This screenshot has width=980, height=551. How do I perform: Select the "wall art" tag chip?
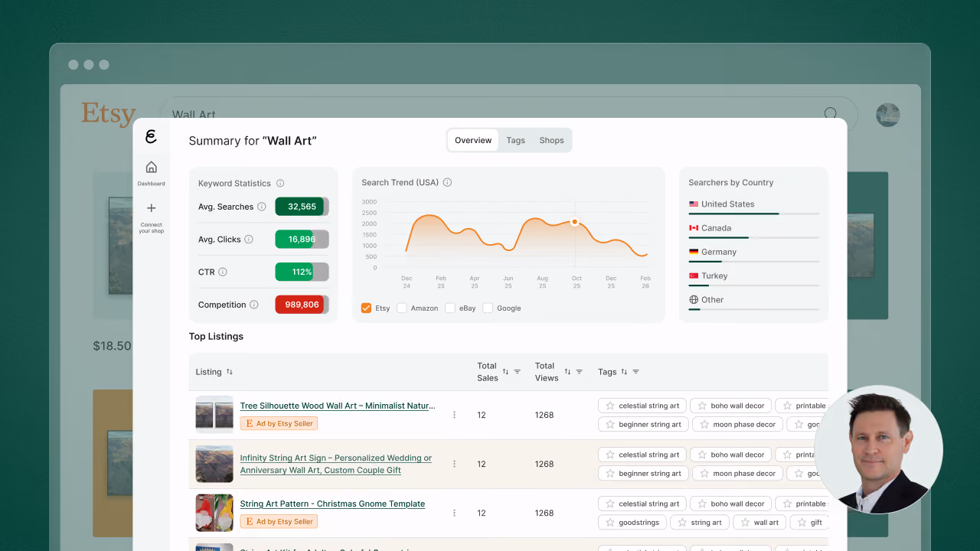(x=759, y=523)
